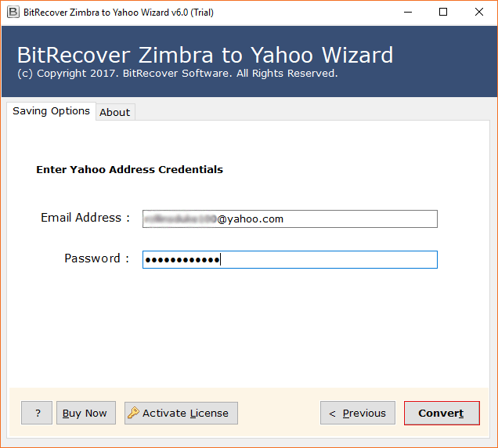Click the key icon on Activate License
The height and width of the screenshot is (448, 498).
[133, 413]
